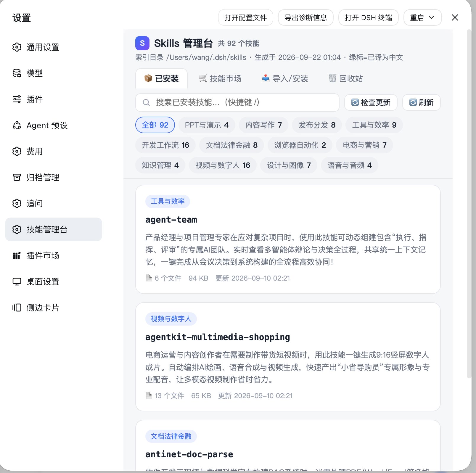The width and height of the screenshot is (476, 473).
Task: Open the 回收站 tab
Action: pos(346,78)
